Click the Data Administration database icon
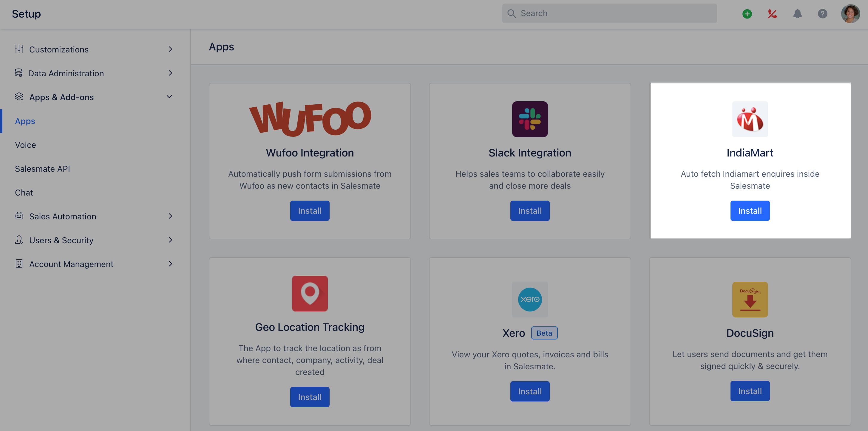This screenshot has width=868, height=431. point(18,73)
